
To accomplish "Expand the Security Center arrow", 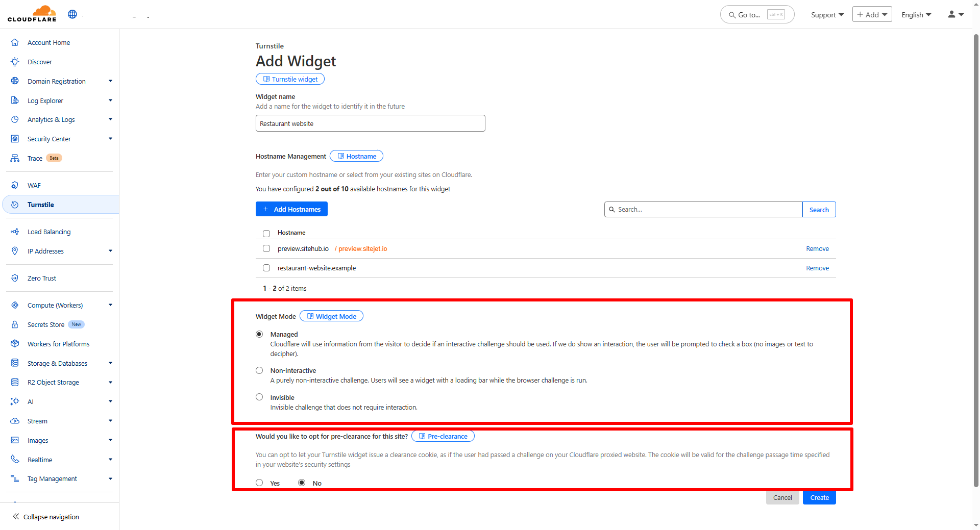I will point(110,139).
